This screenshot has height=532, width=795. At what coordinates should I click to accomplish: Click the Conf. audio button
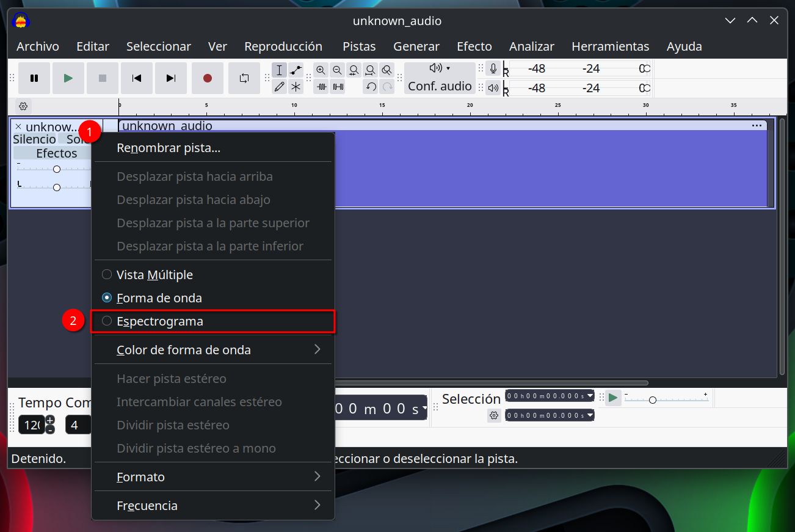pos(440,86)
